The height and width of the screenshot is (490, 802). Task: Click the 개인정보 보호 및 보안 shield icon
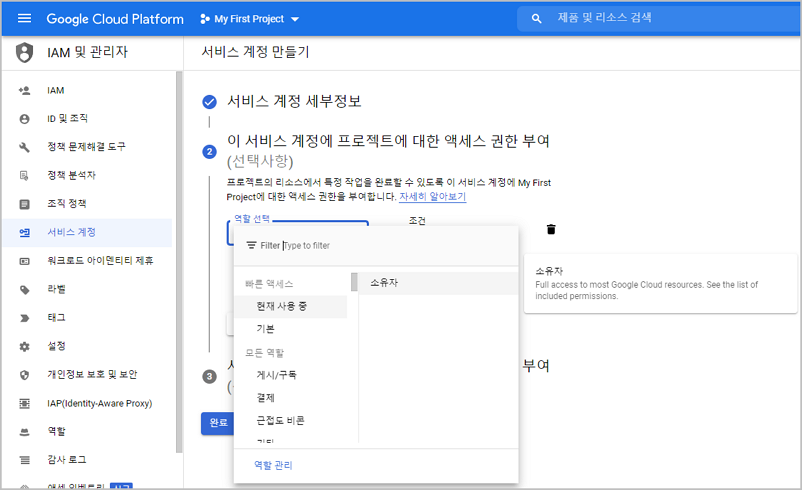[24, 375]
